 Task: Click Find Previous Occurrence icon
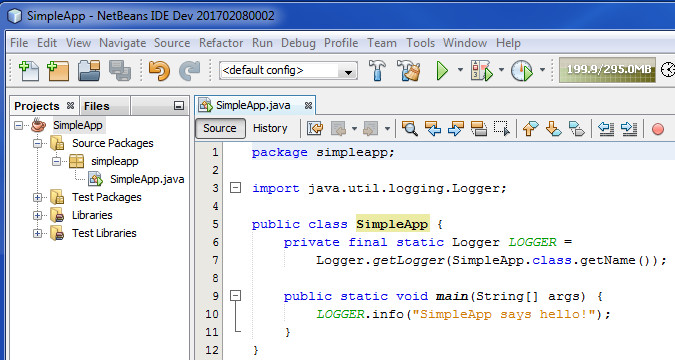(433, 128)
